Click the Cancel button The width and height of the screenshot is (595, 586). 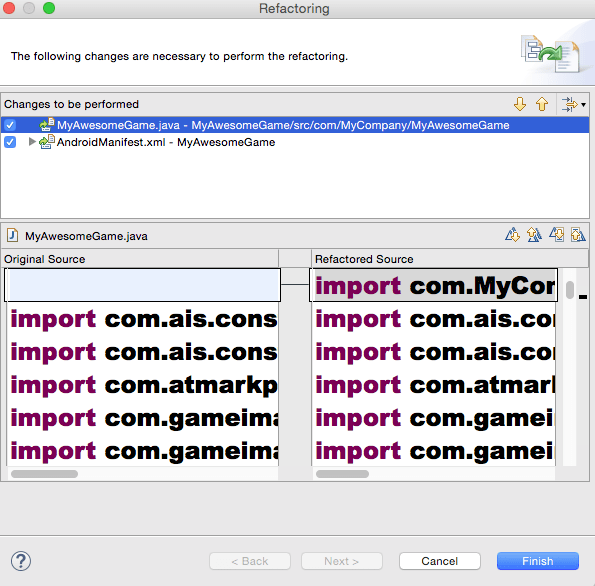(440, 561)
